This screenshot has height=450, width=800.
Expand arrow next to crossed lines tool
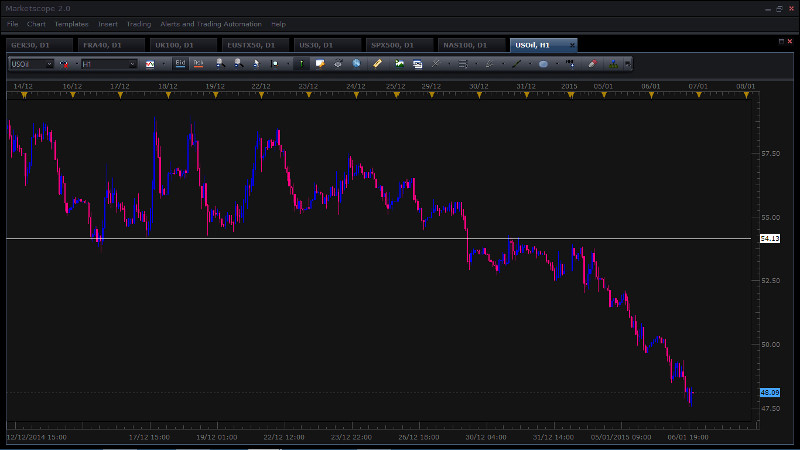pyautogui.click(x=449, y=64)
